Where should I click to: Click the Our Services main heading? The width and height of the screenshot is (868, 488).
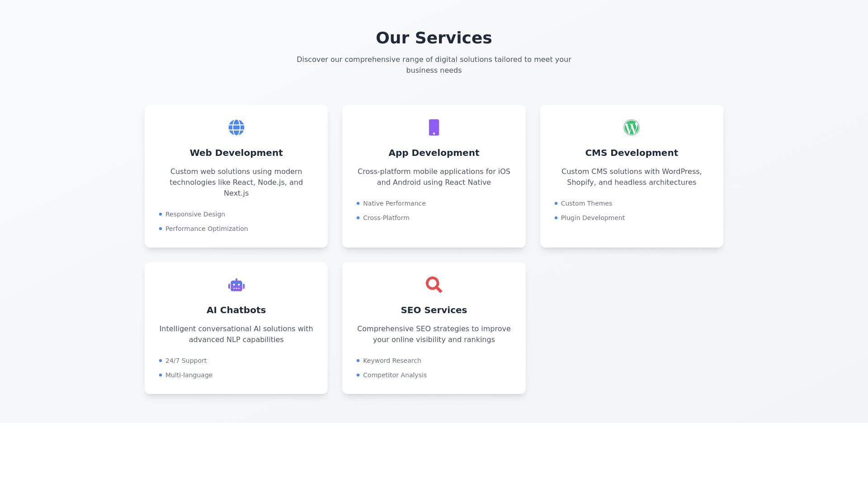point(434,38)
